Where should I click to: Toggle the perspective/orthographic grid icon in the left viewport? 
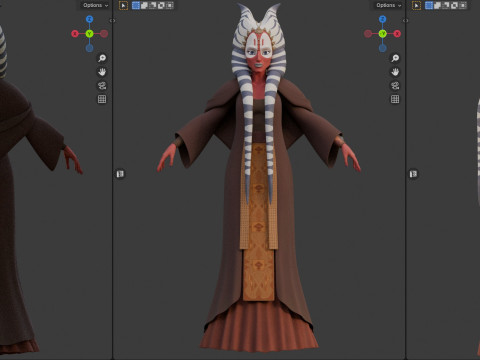102,99
